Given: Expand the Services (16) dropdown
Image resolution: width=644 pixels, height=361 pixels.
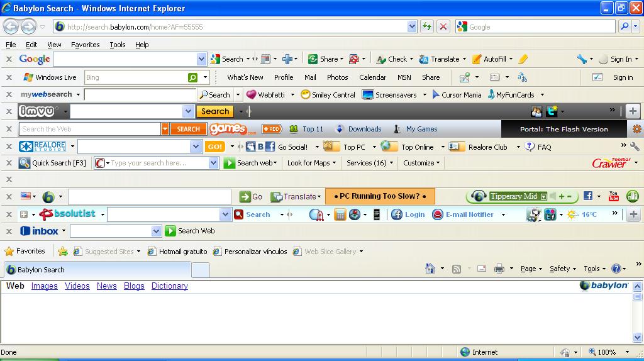Looking at the screenshot, I should pyautogui.click(x=391, y=163).
